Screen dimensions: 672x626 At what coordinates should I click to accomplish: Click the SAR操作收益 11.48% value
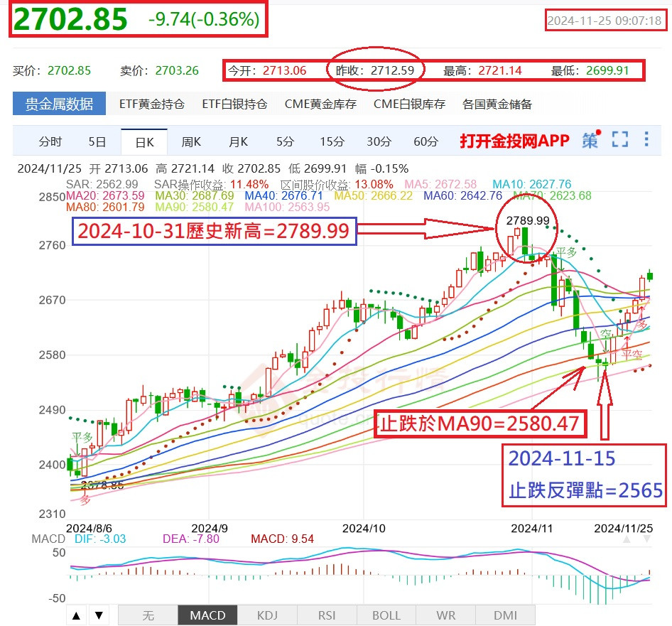tap(249, 184)
